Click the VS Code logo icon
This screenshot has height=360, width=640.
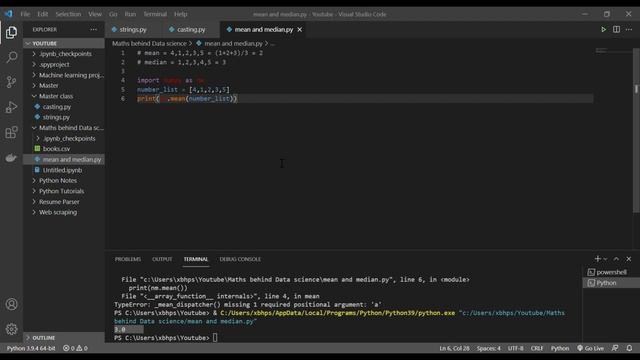pos(9,14)
